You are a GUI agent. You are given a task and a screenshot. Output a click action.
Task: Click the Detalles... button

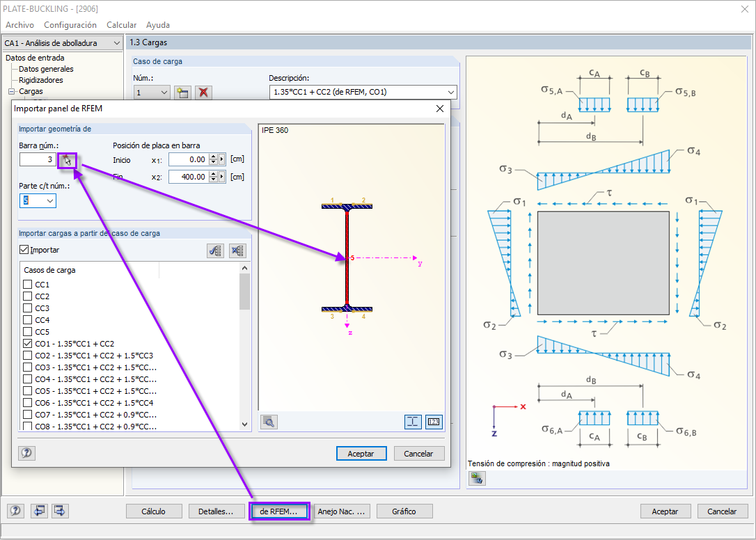[216, 511]
